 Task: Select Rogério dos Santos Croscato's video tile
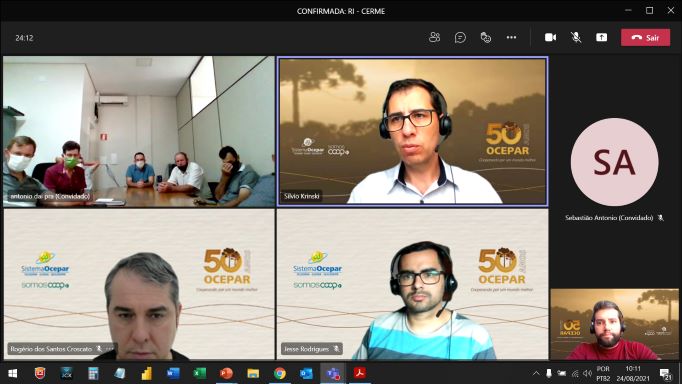coord(139,284)
